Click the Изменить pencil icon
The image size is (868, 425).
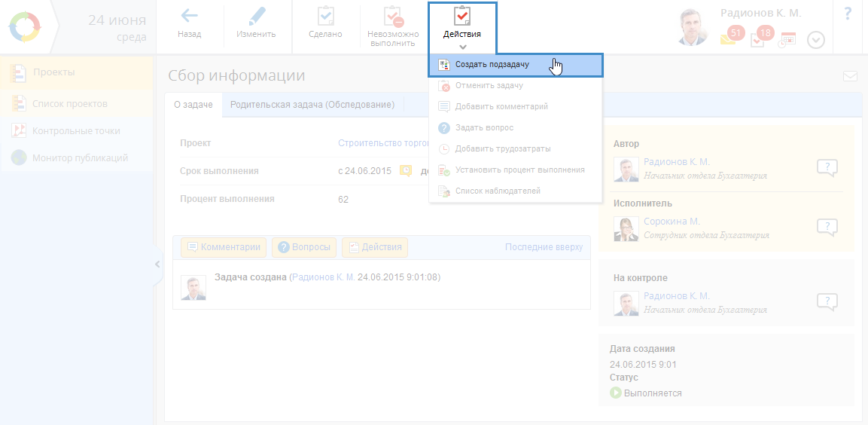[257, 17]
